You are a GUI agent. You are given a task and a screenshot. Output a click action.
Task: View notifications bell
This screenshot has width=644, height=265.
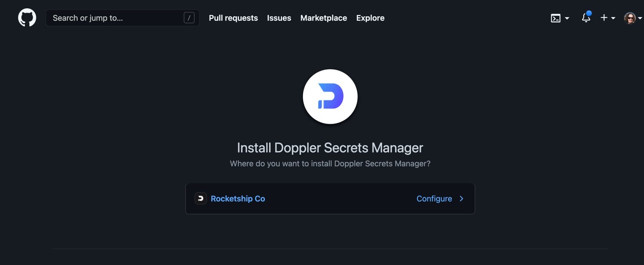click(586, 17)
